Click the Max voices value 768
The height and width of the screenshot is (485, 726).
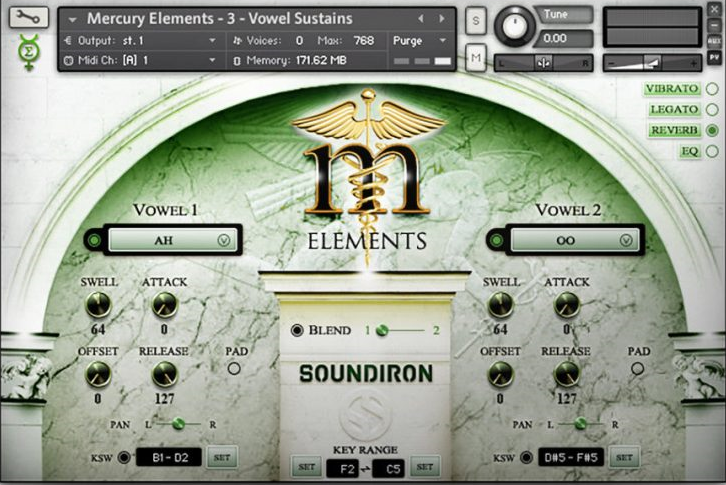(363, 41)
